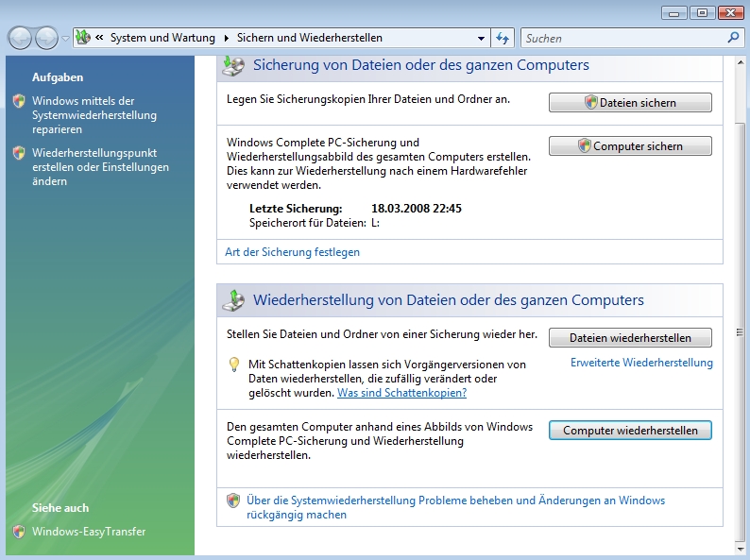The height and width of the screenshot is (560, 750).
Task: Expand the breadcrumb arrow after System und Wartung
Action: [x=227, y=39]
